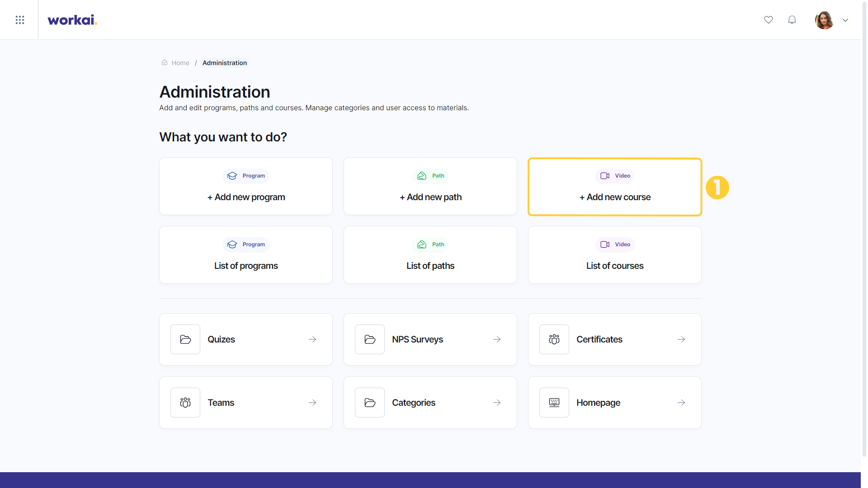Screen dimensions: 868x488
Task: Open Certificates label
Action: click(599, 339)
